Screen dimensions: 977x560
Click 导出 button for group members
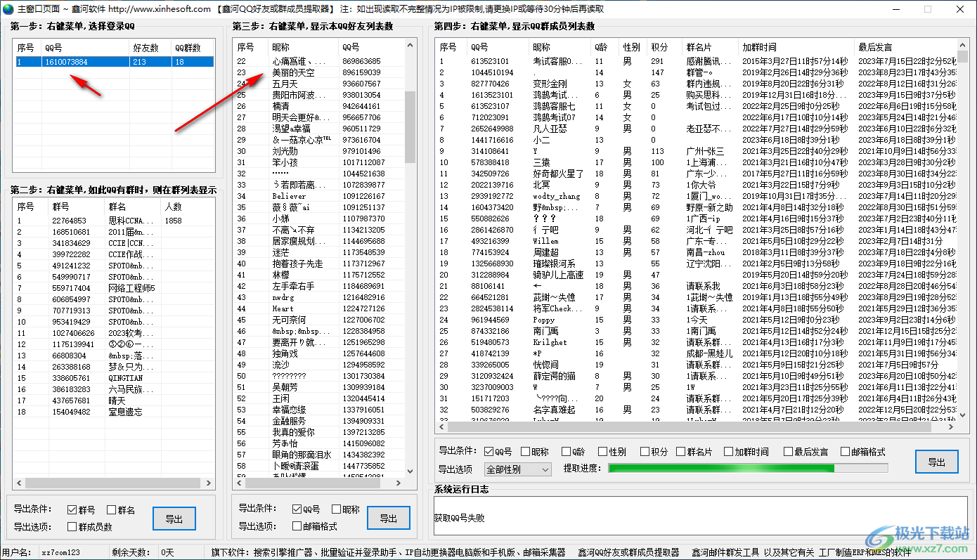coord(936,462)
